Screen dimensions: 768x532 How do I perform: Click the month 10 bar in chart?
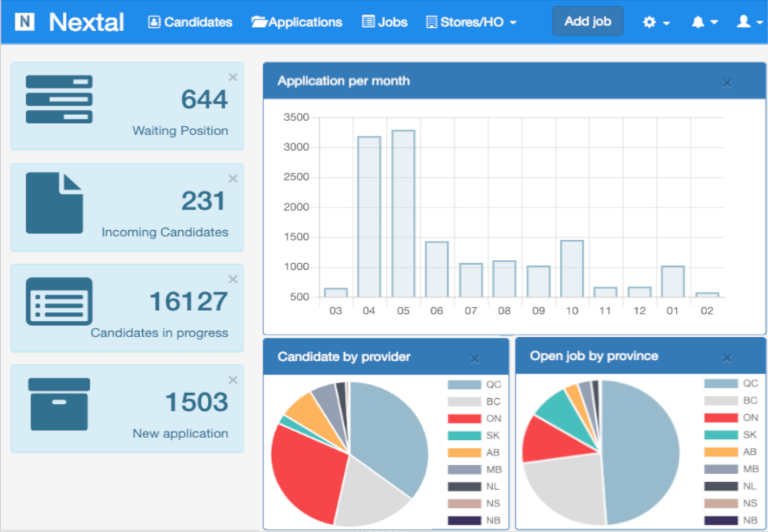[x=572, y=269]
